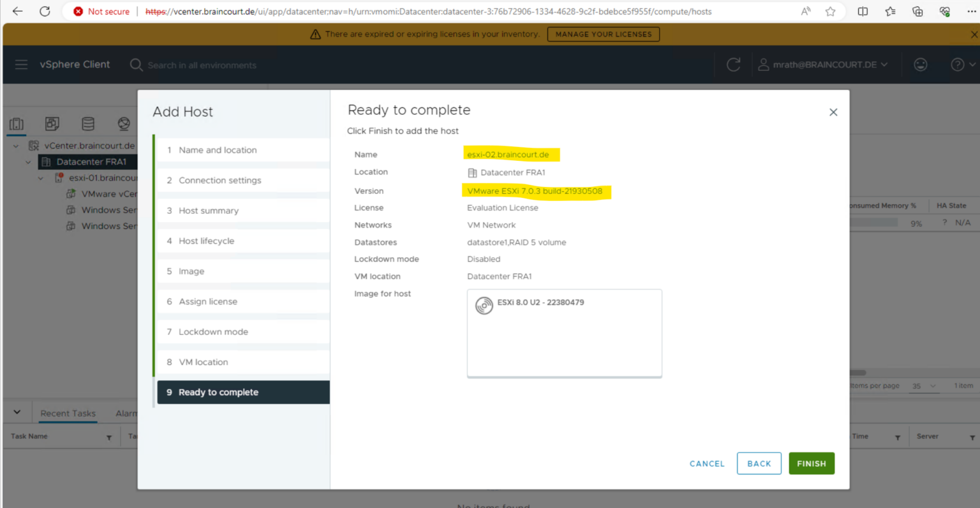Collapse the vCenter.braincourt.de tree node
This screenshot has width=980, height=508.
point(15,145)
